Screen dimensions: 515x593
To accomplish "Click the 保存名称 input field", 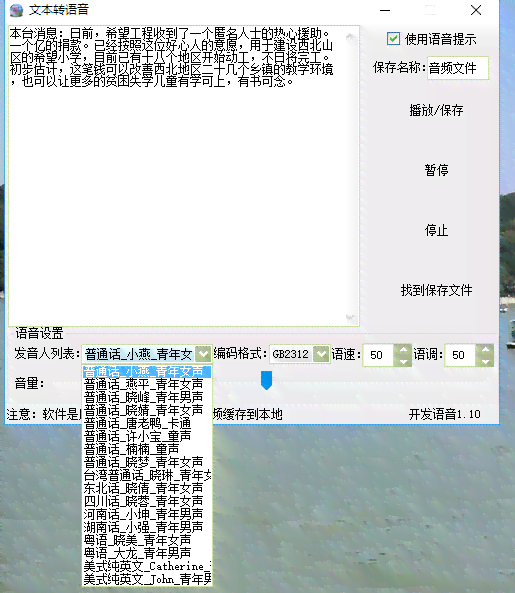I will click(x=458, y=68).
